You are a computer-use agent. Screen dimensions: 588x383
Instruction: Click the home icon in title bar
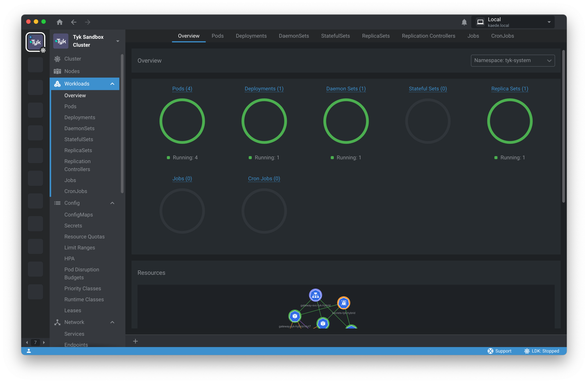point(59,22)
